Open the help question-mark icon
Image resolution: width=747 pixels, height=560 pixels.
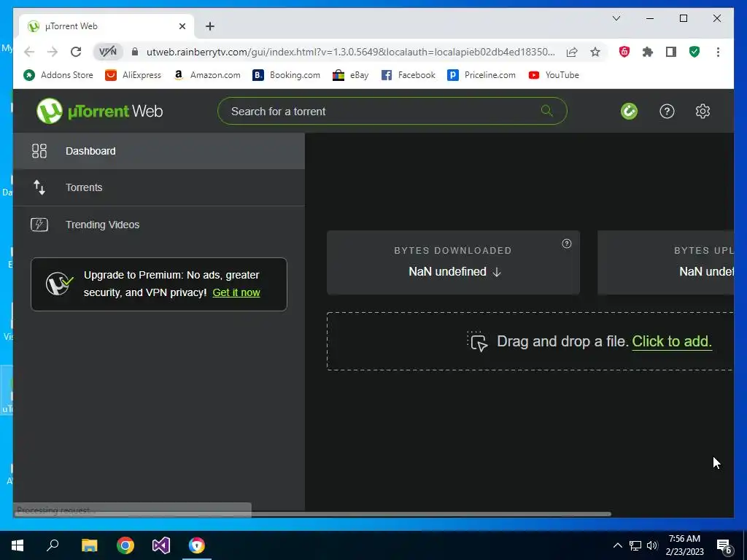(x=667, y=111)
